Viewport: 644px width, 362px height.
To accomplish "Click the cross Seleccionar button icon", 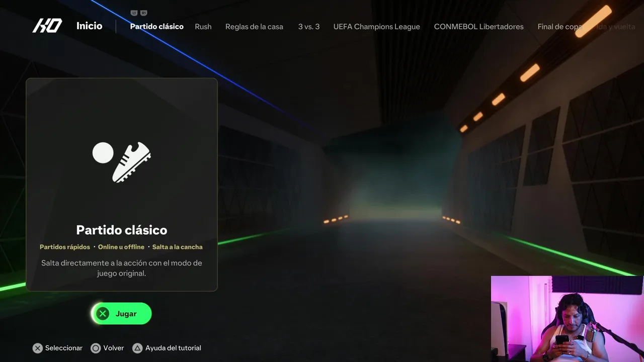I will click(x=38, y=348).
